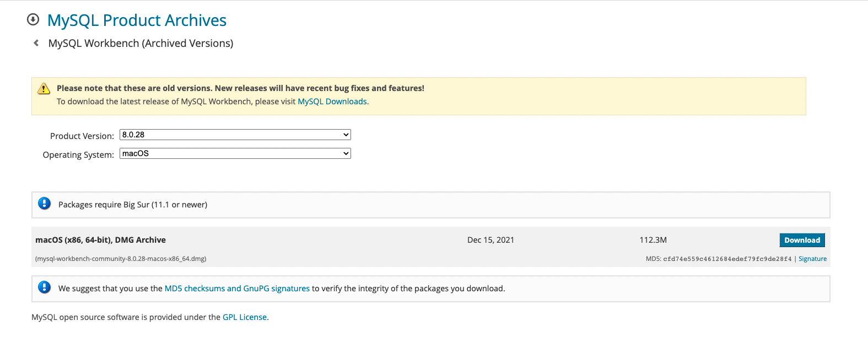Go back using the left chevron arrow
The width and height of the screenshot is (868, 363).
[x=36, y=43]
